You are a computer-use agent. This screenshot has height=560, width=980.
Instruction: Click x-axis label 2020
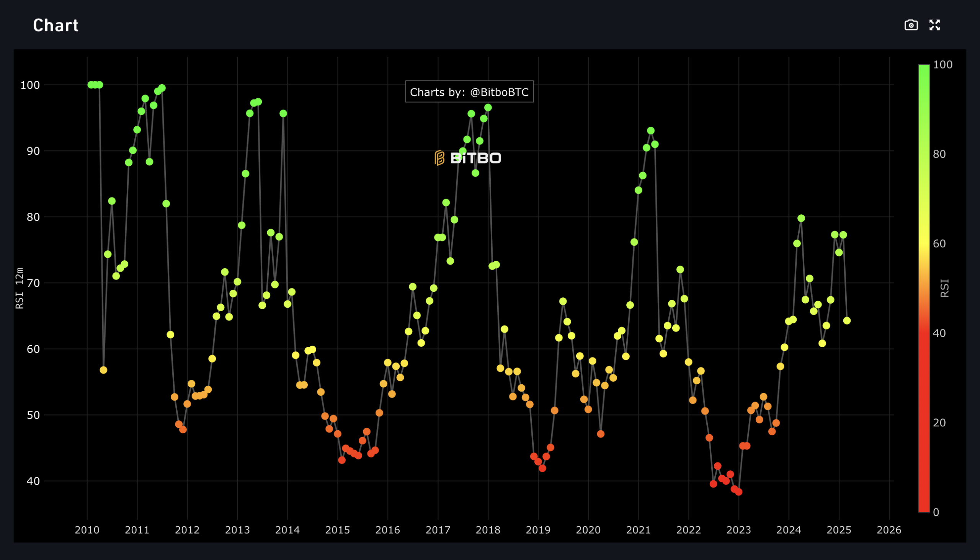pos(588,530)
